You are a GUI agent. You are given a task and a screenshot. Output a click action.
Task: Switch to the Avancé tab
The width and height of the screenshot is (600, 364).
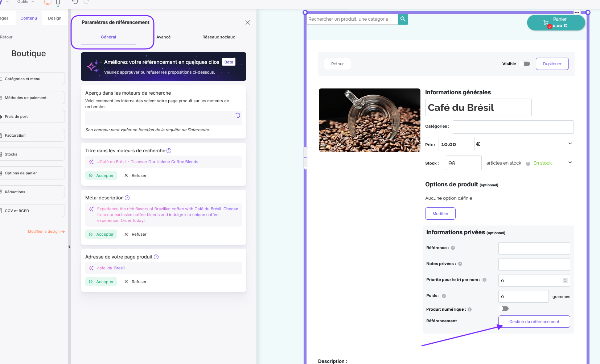point(164,37)
